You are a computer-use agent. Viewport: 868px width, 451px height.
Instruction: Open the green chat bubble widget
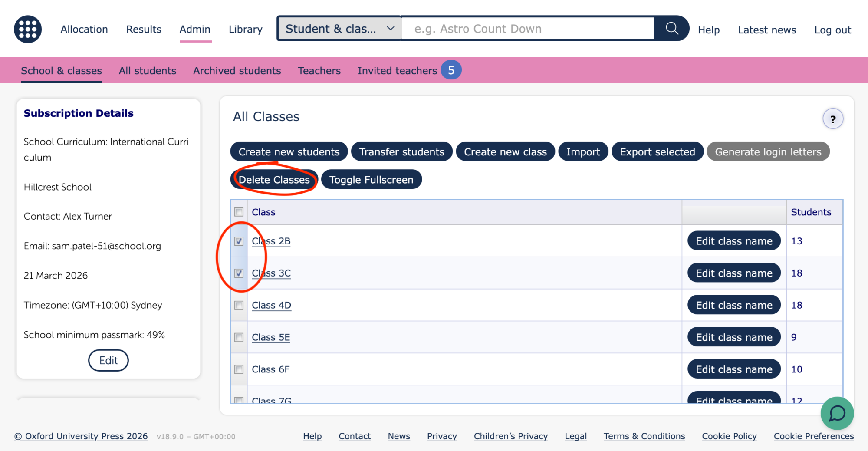coord(837,413)
